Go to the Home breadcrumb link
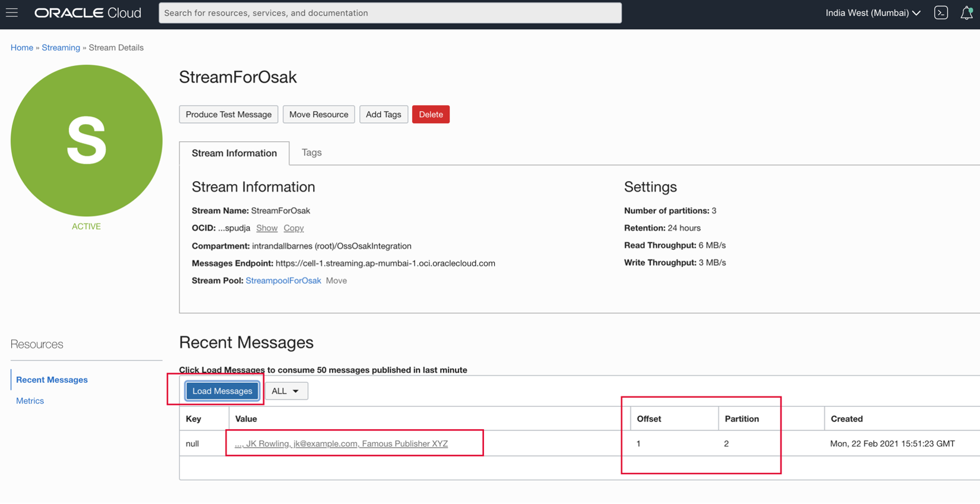The height and width of the screenshot is (504, 980). click(x=22, y=47)
